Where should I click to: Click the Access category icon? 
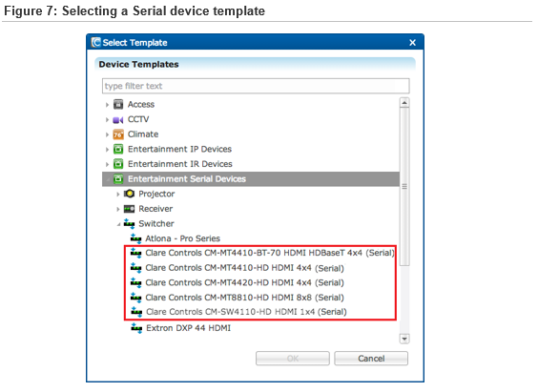coord(118,104)
